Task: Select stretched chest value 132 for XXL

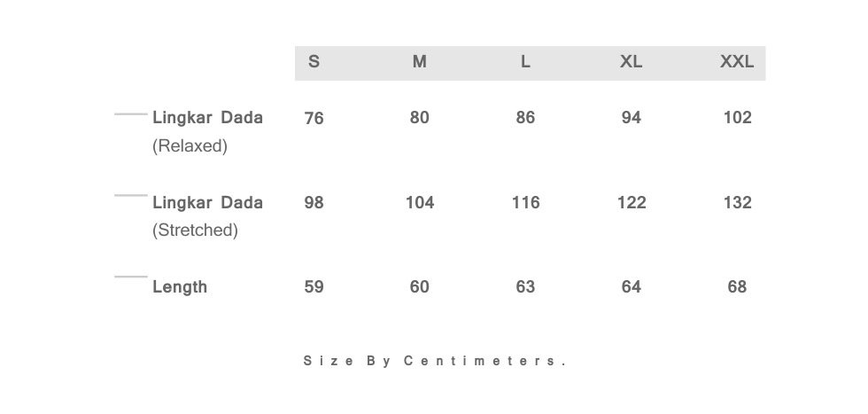Action: tap(737, 203)
